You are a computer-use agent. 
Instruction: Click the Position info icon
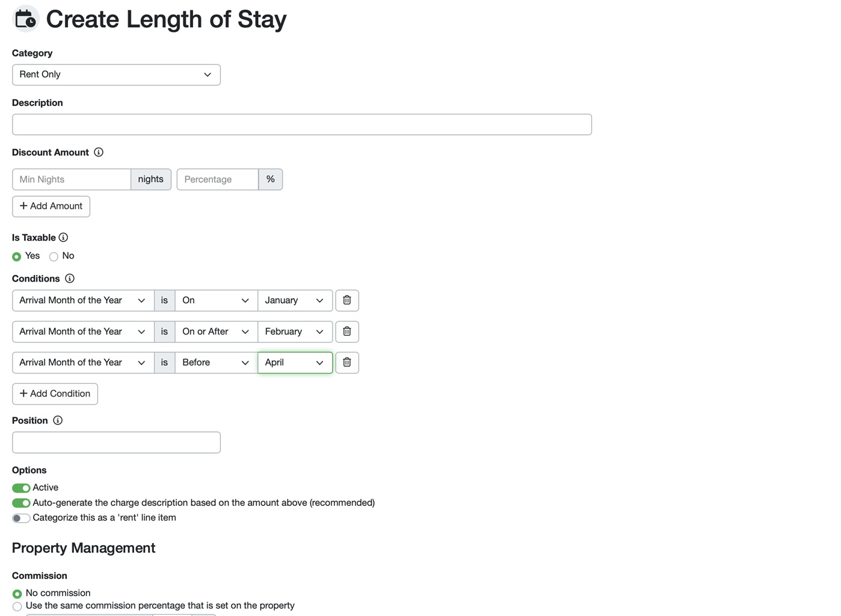[x=58, y=420]
